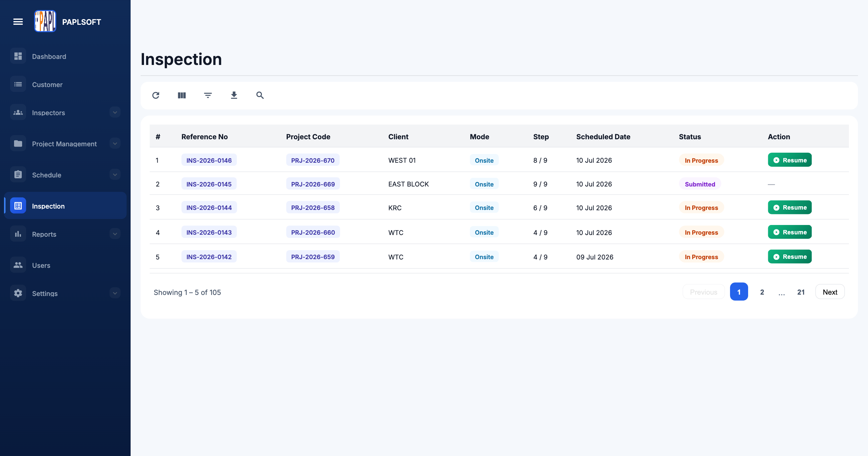Go to the Next page
The width and height of the screenshot is (868, 456).
tap(829, 292)
